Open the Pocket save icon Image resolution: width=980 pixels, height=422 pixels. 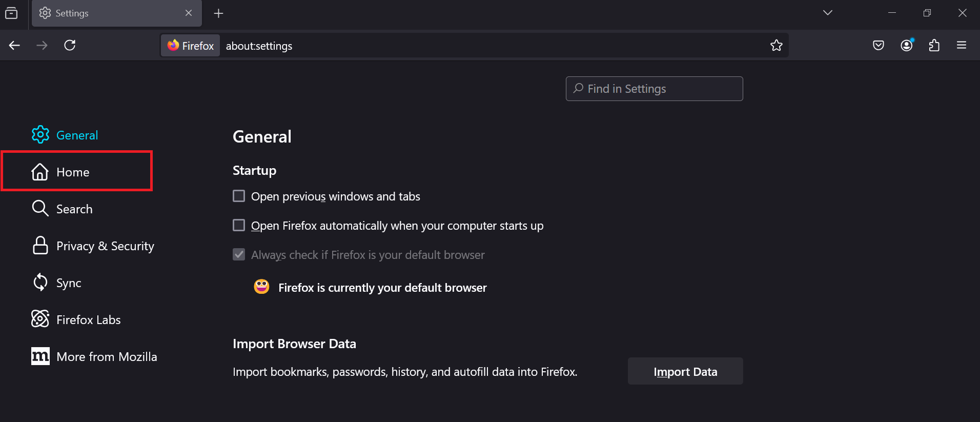[879, 46]
